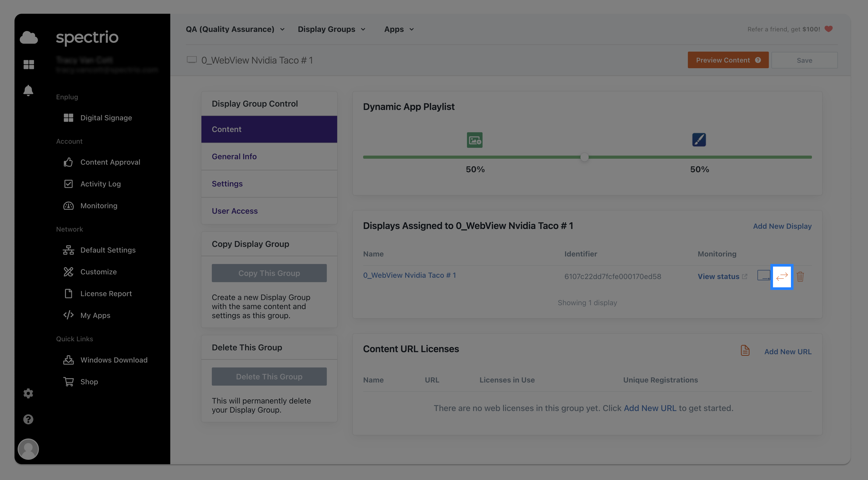
Task: Select the Content tab
Action: pos(269,129)
